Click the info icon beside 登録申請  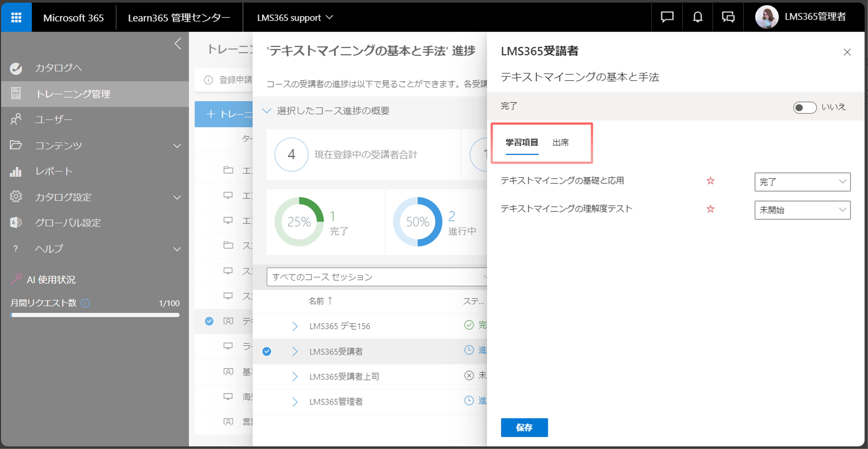click(209, 80)
